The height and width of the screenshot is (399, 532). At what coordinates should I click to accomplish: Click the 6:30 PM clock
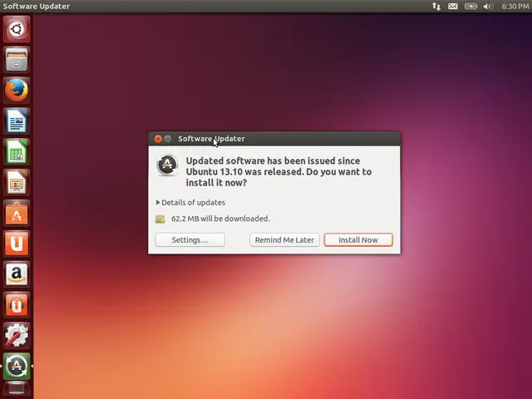515,6
